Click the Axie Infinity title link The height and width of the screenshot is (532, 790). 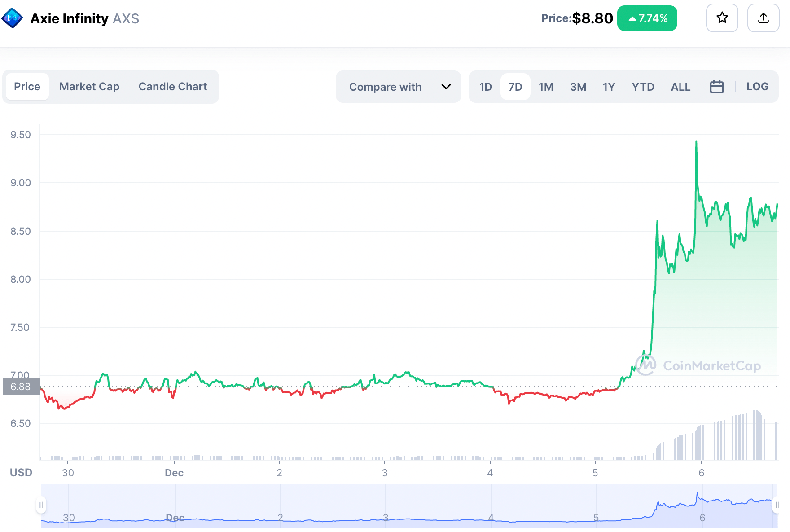click(x=69, y=18)
